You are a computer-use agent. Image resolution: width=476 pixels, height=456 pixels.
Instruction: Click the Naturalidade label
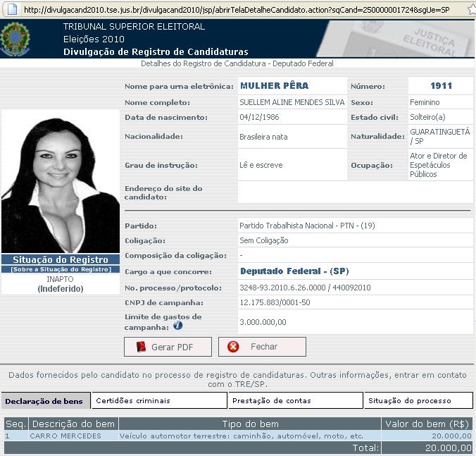377,137
